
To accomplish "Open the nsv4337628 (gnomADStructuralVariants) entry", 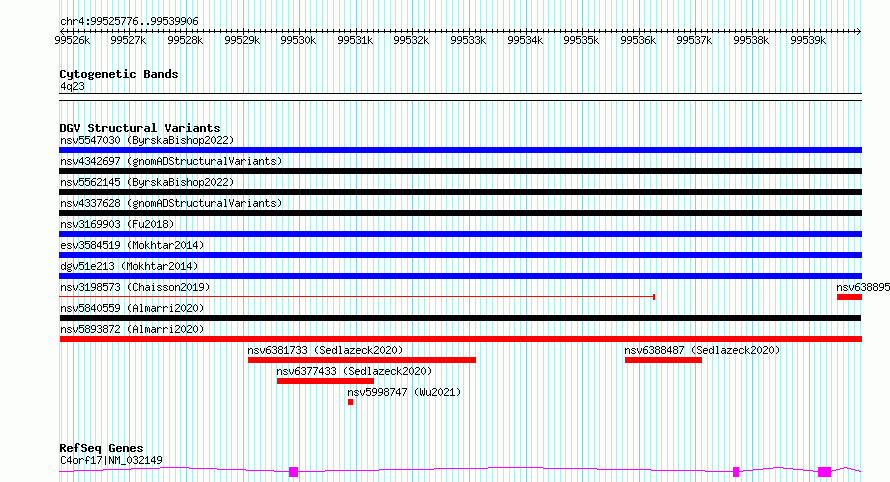I will click(171, 203).
